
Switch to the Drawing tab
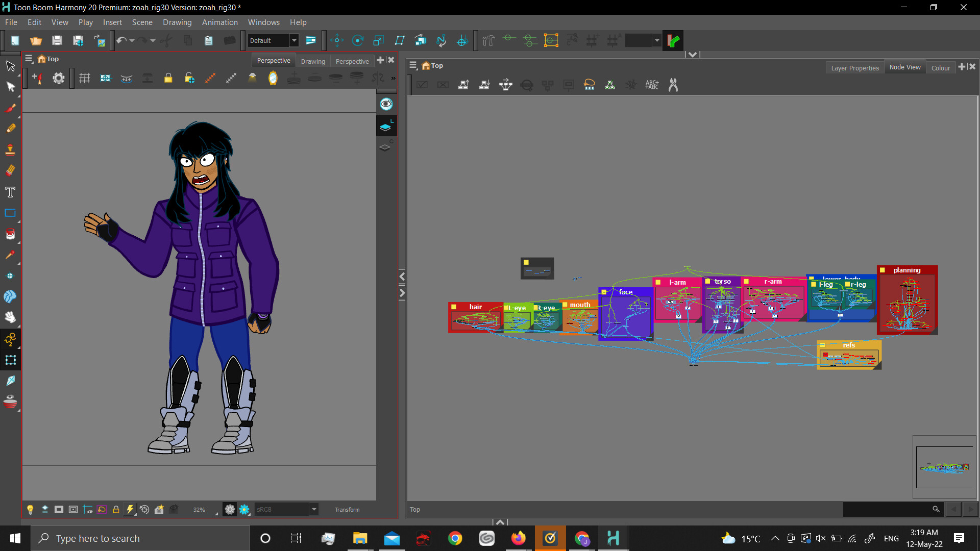pyautogui.click(x=313, y=61)
